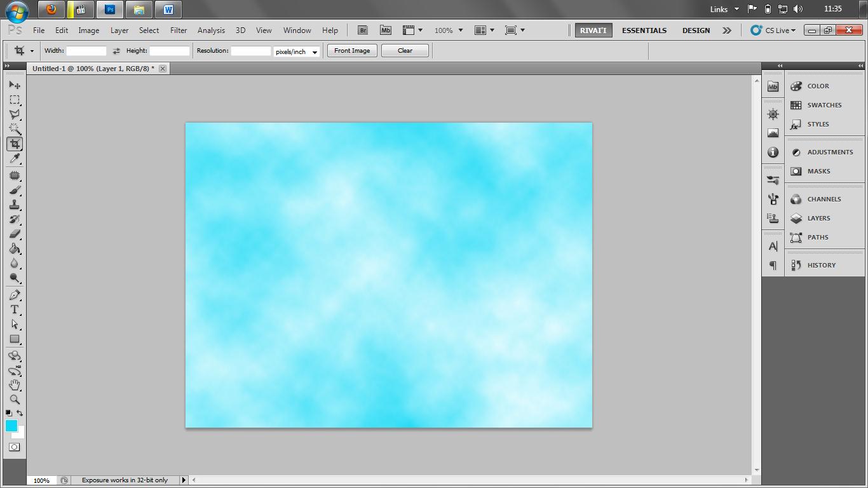Click the Clear button

(x=405, y=51)
